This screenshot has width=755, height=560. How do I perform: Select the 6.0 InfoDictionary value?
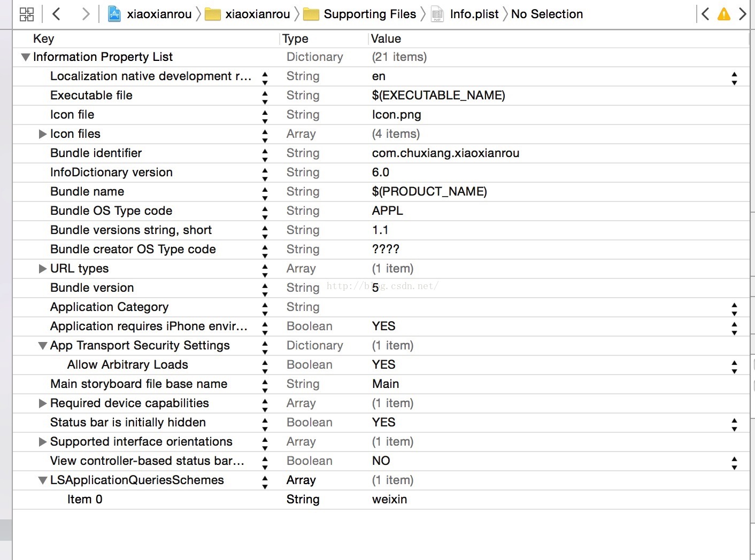pos(380,173)
